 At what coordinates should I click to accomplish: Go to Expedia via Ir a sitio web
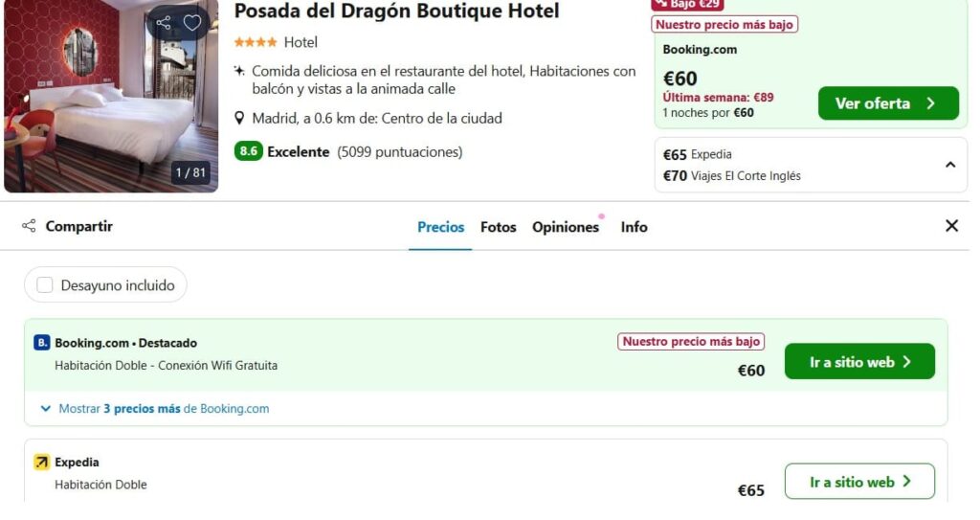point(859,482)
